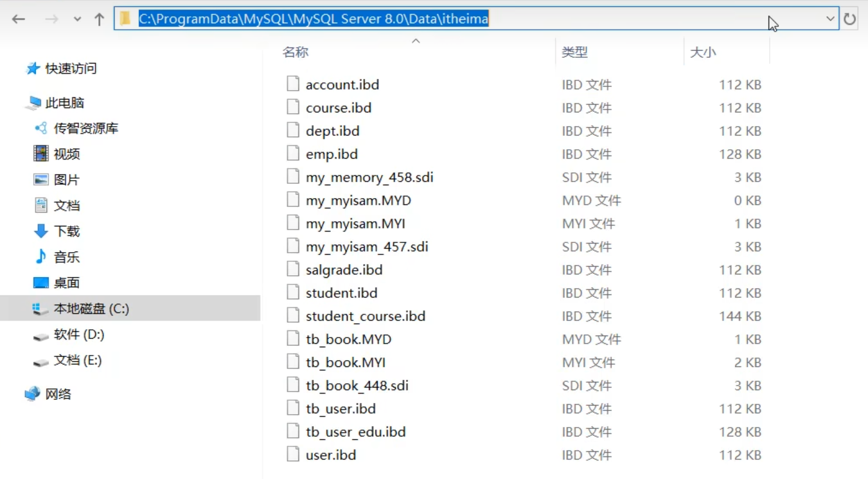Select 文档 (E:) drive
This screenshot has height=479, width=868.
pyautogui.click(x=67, y=360)
